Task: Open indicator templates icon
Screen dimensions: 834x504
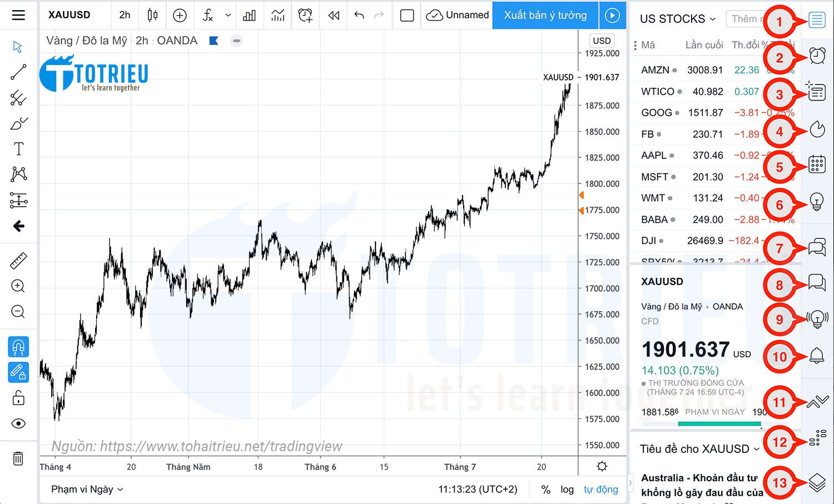Action: (x=277, y=15)
